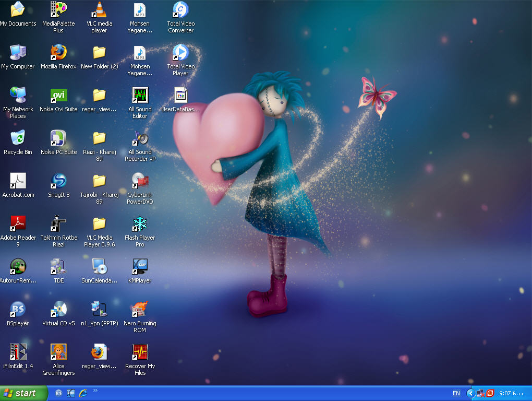The image size is (532, 401).
Task: Click the Nero Burning ROM icon
Action: click(x=140, y=309)
